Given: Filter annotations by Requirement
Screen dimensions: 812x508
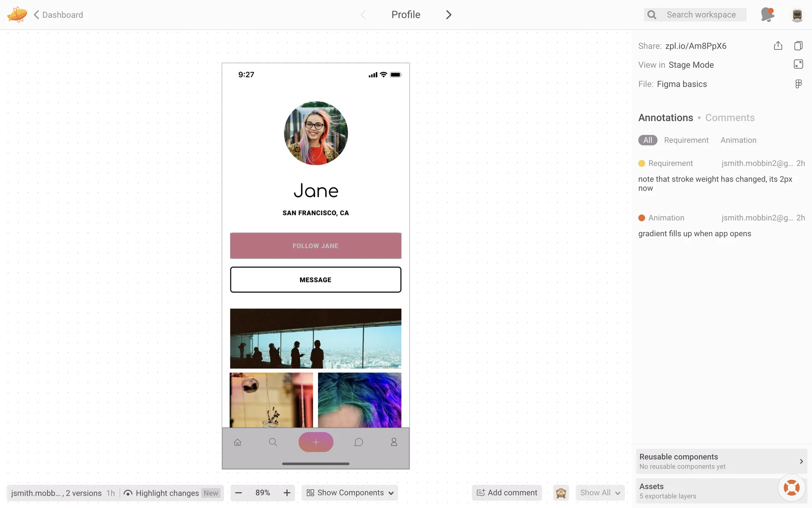Looking at the screenshot, I should coord(686,140).
